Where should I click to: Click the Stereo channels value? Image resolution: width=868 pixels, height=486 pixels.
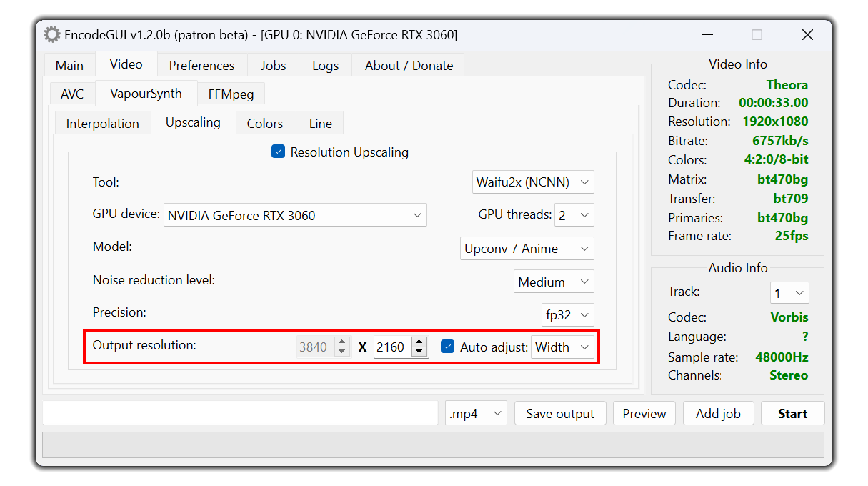[789, 375]
